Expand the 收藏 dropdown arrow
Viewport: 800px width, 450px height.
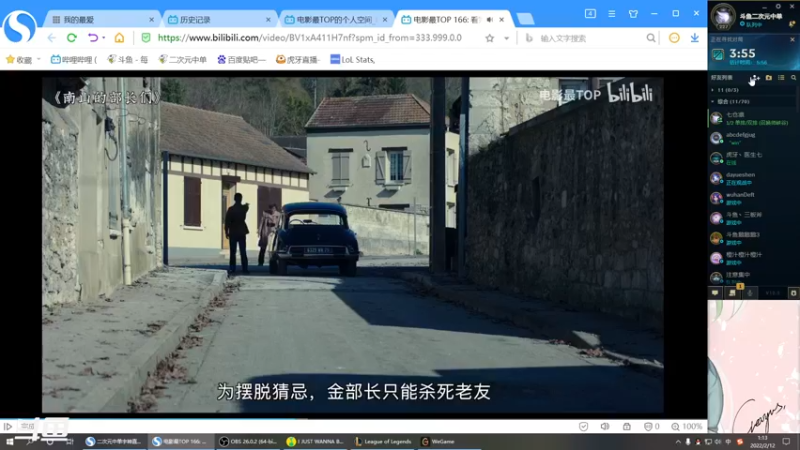pyautogui.click(x=38, y=59)
